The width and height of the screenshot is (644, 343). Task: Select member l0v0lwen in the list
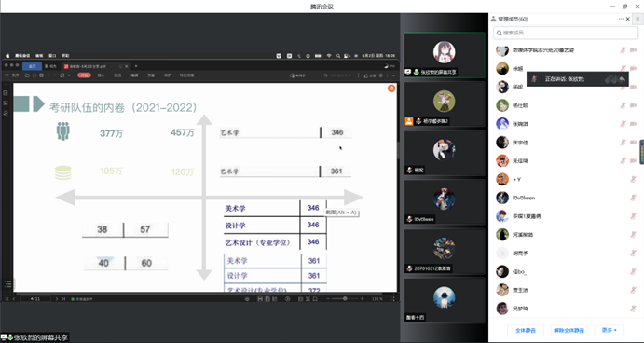pos(567,198)
